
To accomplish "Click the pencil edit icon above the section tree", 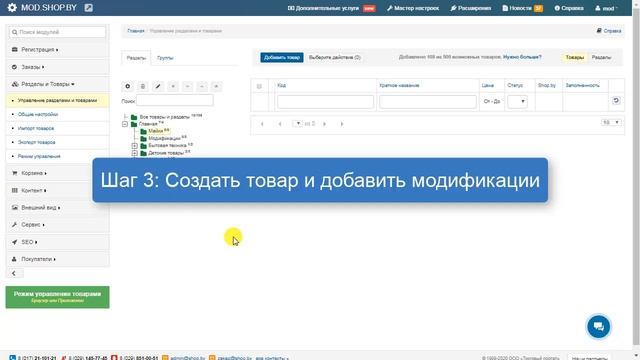I will (158, 86).
